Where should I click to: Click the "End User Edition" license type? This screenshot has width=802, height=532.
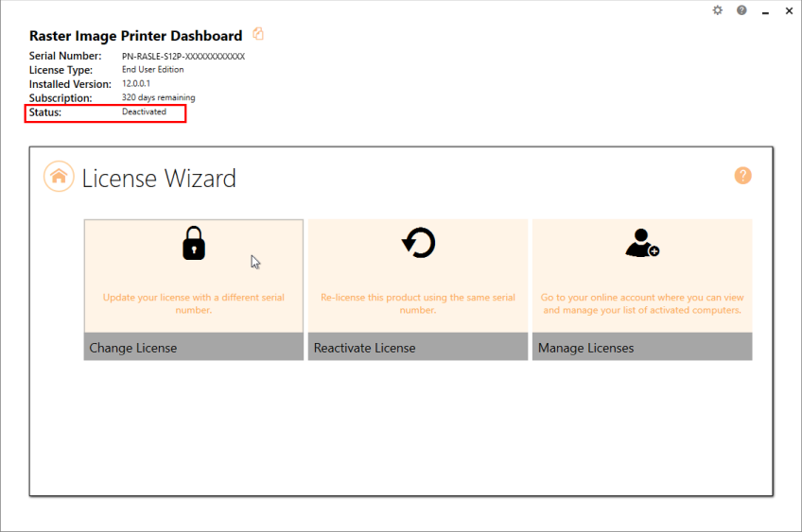pos(153,70)
